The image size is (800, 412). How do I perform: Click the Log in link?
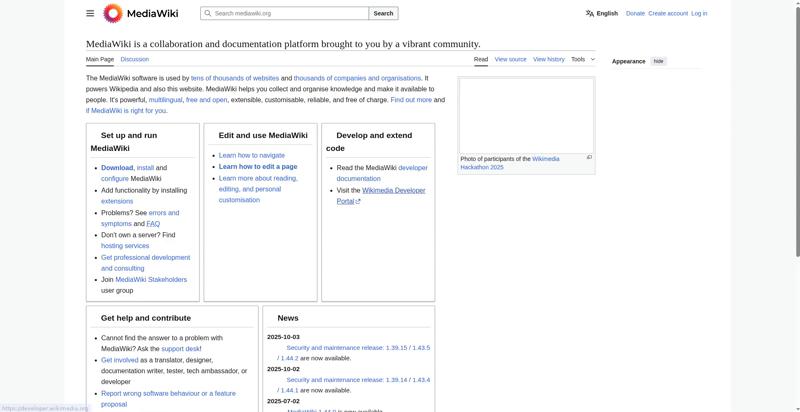click(x=699, y=13)
